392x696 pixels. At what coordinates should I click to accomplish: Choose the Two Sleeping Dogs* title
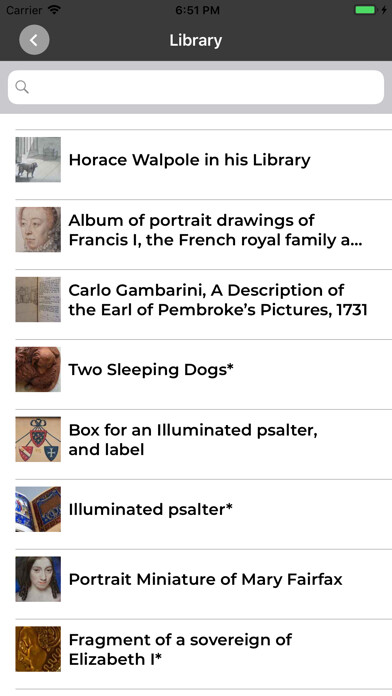[151, 369]
